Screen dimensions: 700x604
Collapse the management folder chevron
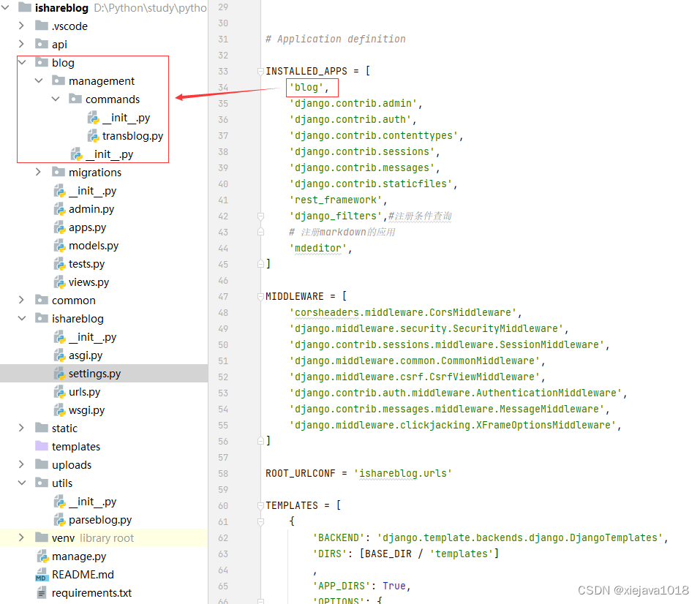click(39, 80)
